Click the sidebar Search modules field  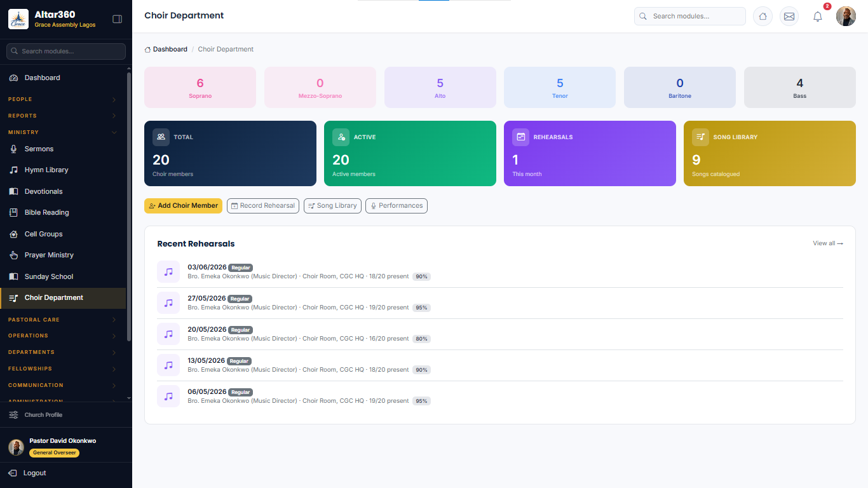point(66,51)
